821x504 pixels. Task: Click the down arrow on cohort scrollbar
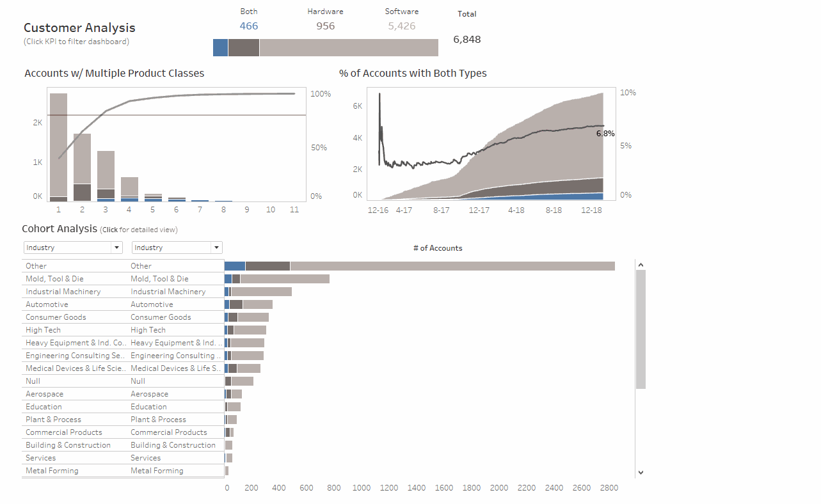click(641, 472)
